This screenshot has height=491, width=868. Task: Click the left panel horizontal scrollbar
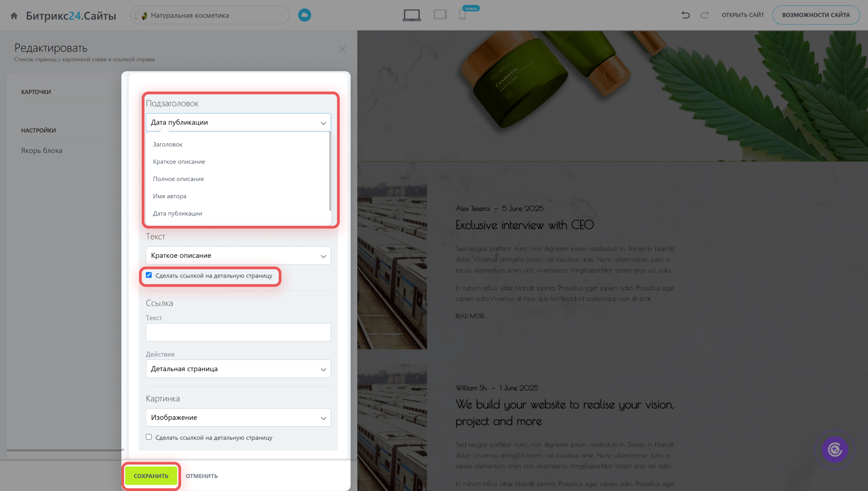[x=66, y=450]
